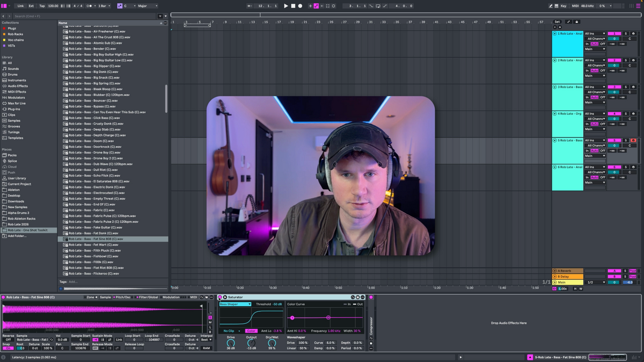Click the tempo field showing 120.00
This screenshot has height=362, width=644.
[53, 6]
